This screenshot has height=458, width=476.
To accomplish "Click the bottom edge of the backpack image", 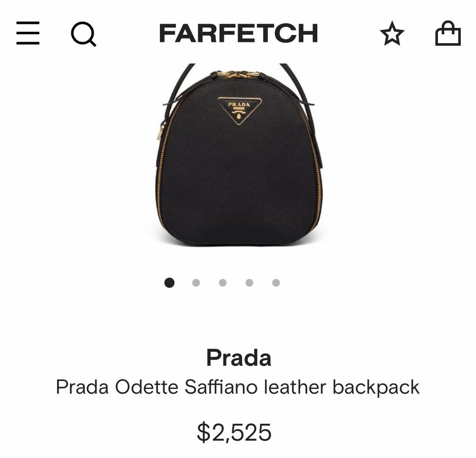I will (239, 242).
